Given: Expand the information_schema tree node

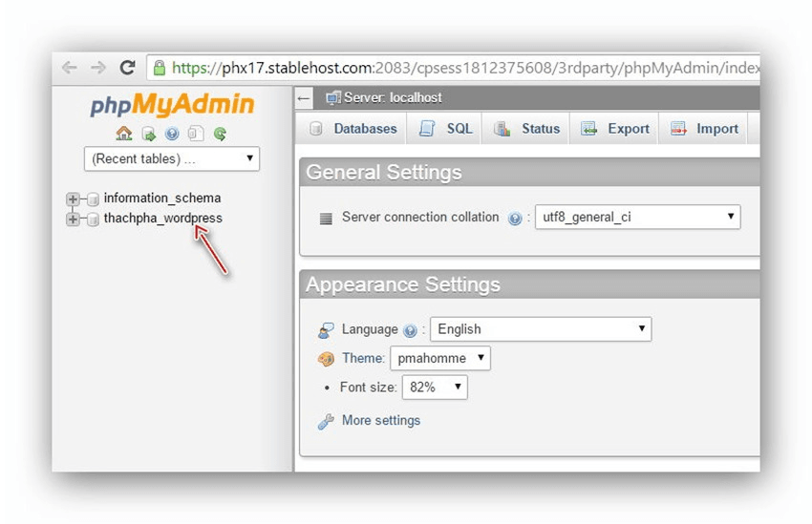Looking at the screenshot, I should (x=73, y=199).
